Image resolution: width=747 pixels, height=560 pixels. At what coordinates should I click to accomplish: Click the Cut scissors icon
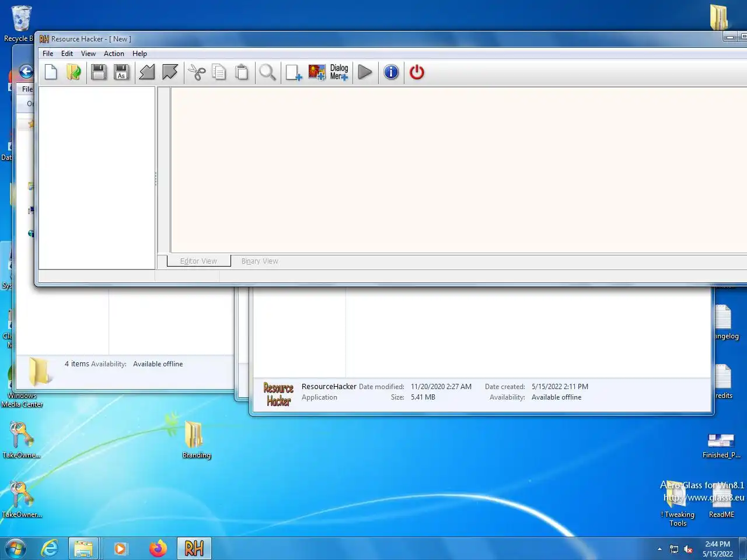click(197, 72)
